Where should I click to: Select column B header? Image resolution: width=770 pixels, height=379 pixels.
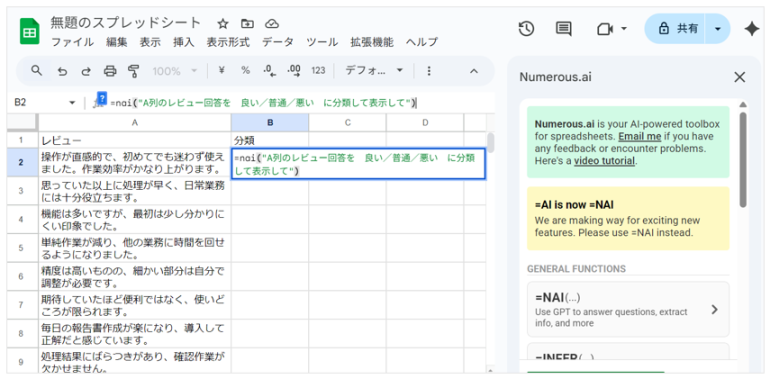tap(270, 122)
